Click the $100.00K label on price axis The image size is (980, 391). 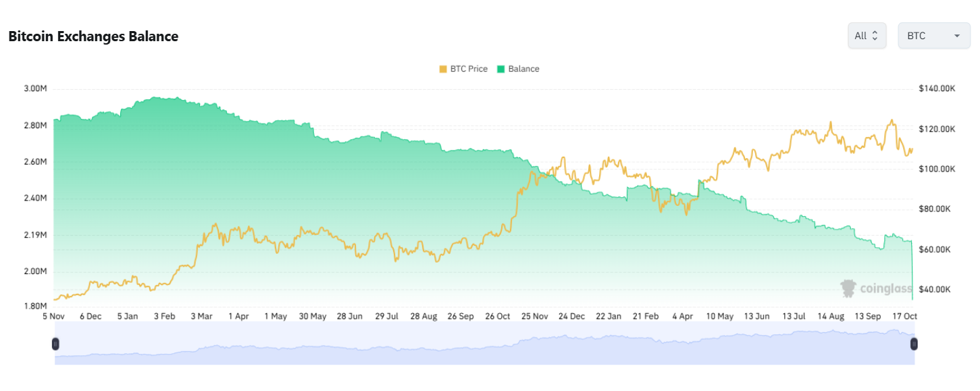[x=937, y=169]
